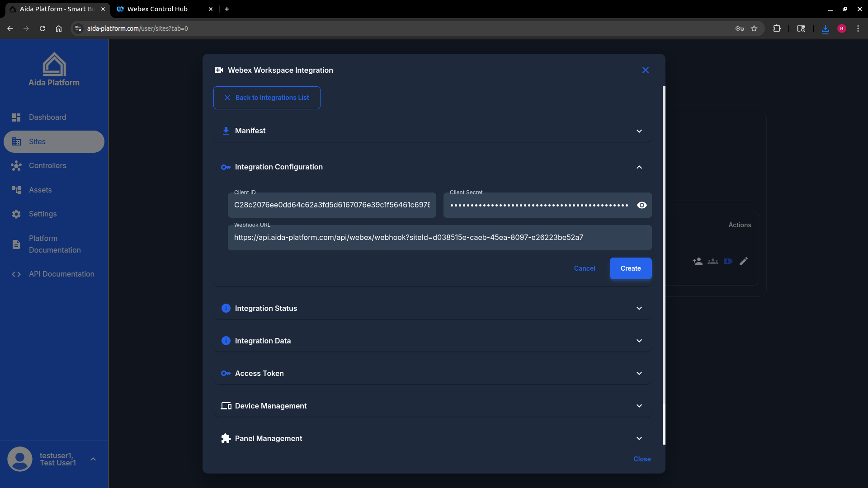Expand the Device Management section
Screen dimensions: 868x488
[x=432, y=406]
